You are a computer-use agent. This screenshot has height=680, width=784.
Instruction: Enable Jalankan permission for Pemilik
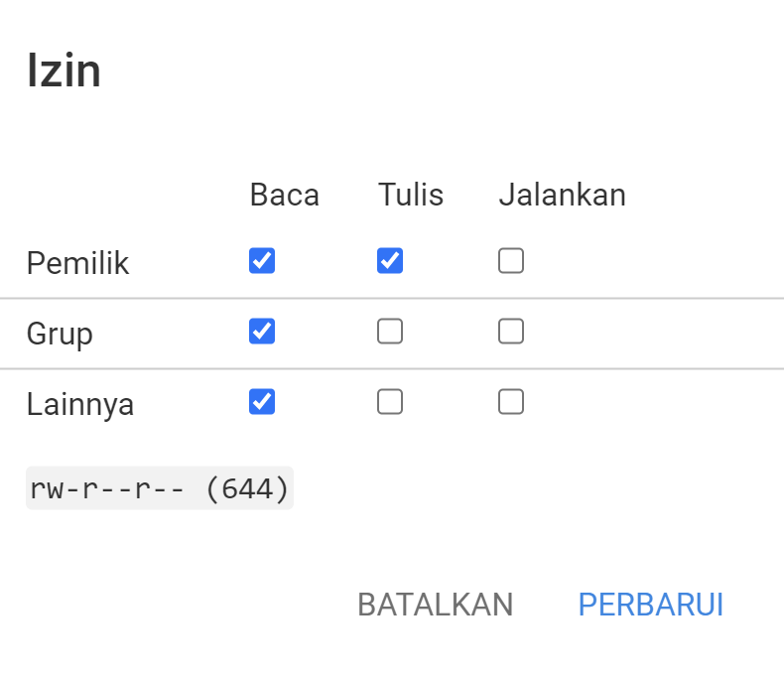click(511, 261)
